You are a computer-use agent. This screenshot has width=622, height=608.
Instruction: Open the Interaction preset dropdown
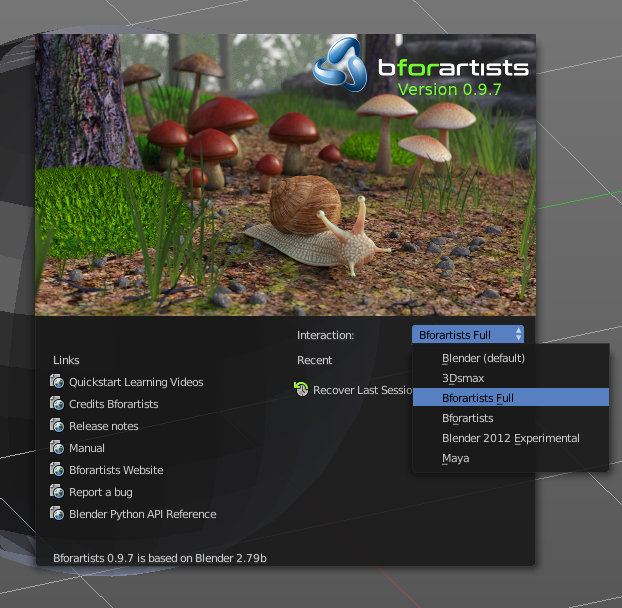tap(468, 335)
